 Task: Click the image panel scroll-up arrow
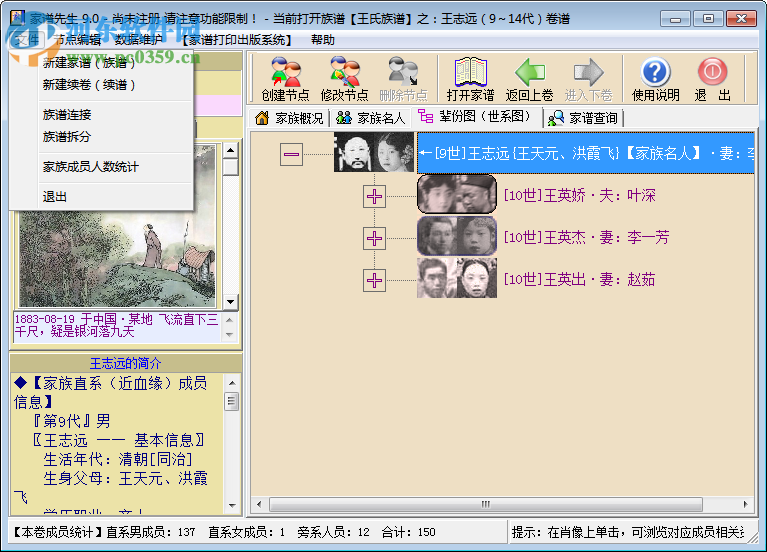coord(231,149)
